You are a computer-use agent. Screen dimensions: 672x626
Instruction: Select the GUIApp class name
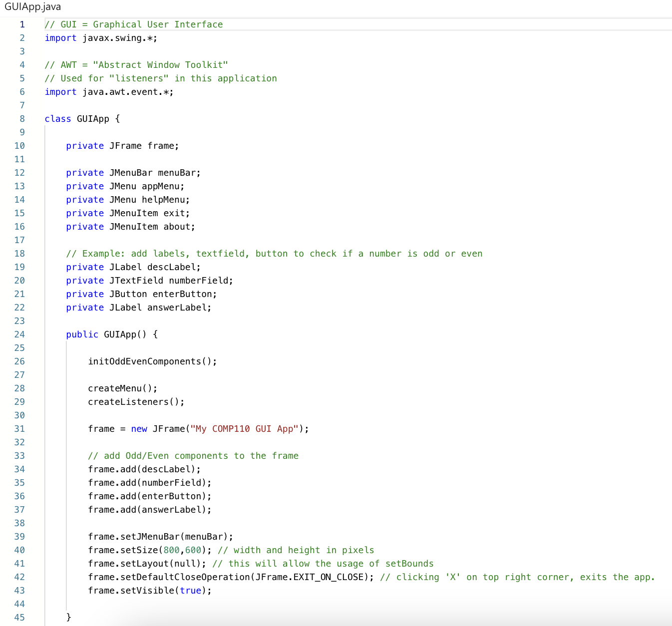92,118
